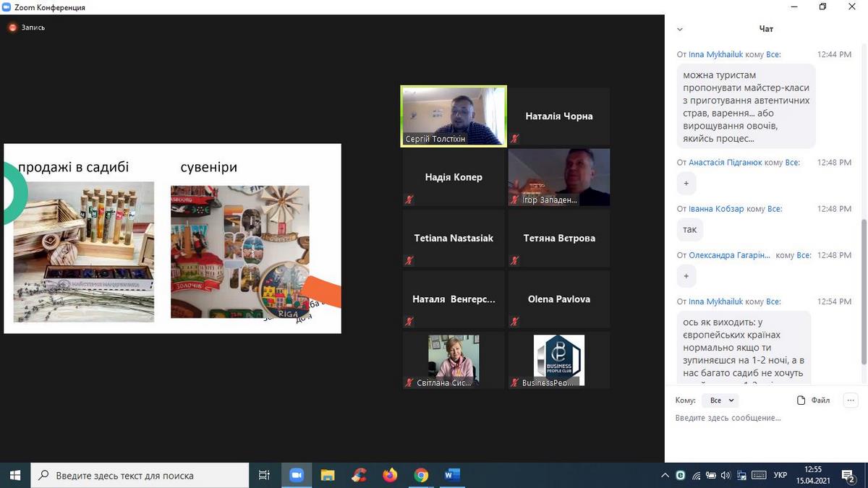Open Zoom from the Windows taskbar

[x=296, y=475]
